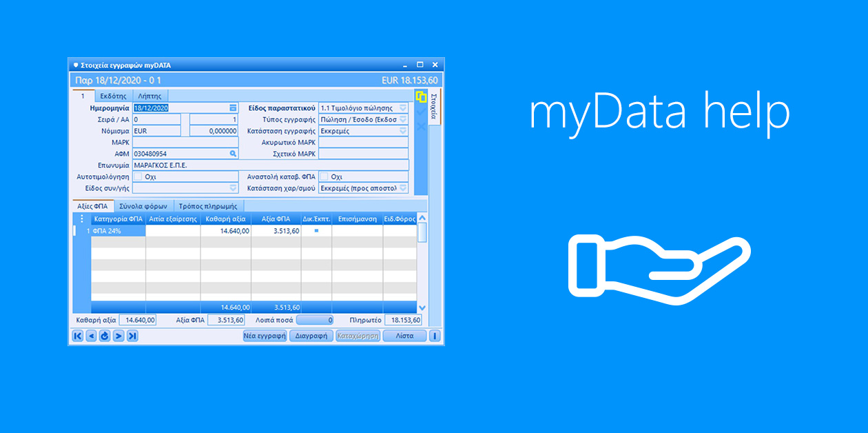
Task: Select the Αξίες ΦΠΑ tab
Action: (x=94, y=205)
